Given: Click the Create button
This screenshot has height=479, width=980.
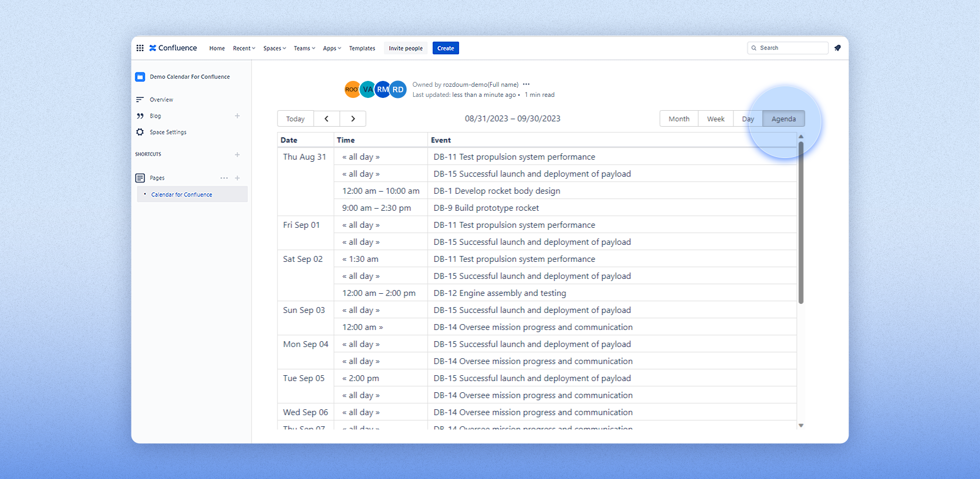Looking at the screenshot, I should (445, 48).
